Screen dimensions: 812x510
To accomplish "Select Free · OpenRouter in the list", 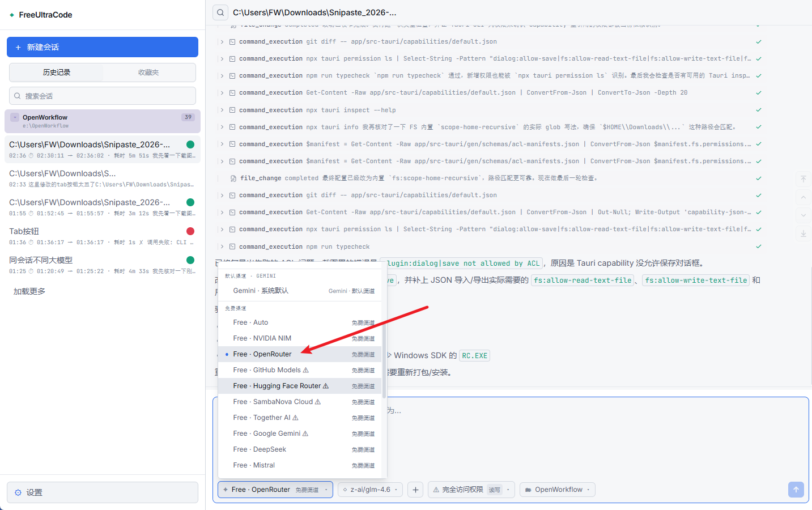I will pos(300,354).
